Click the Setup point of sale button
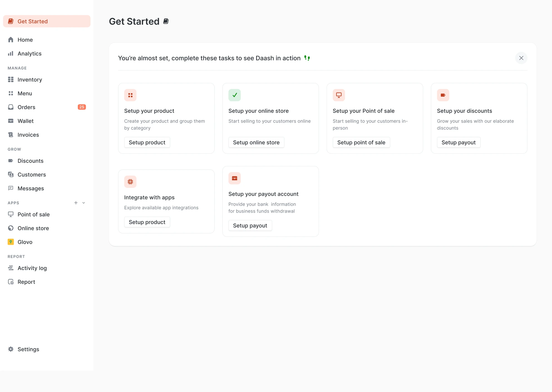552x392 pixels. [361, 142]
